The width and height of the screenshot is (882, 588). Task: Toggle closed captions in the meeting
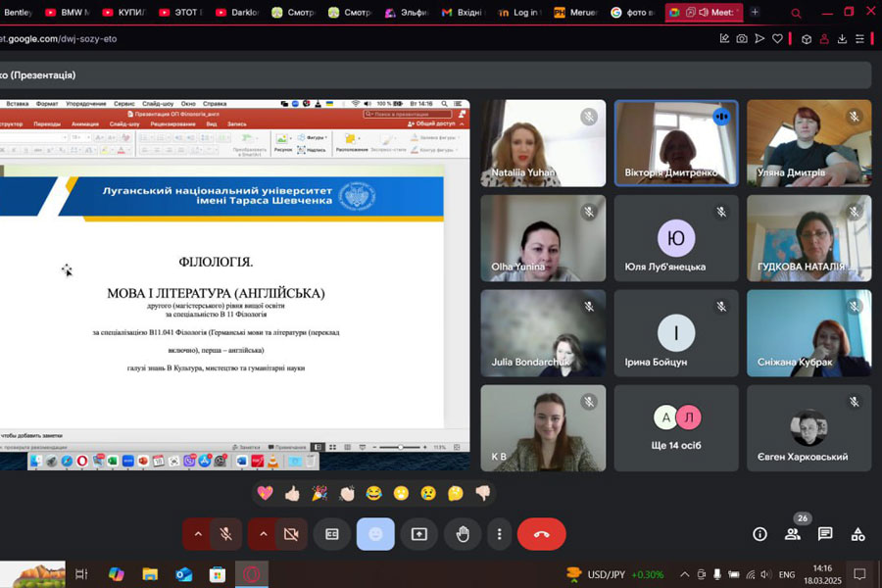point(332,534)
